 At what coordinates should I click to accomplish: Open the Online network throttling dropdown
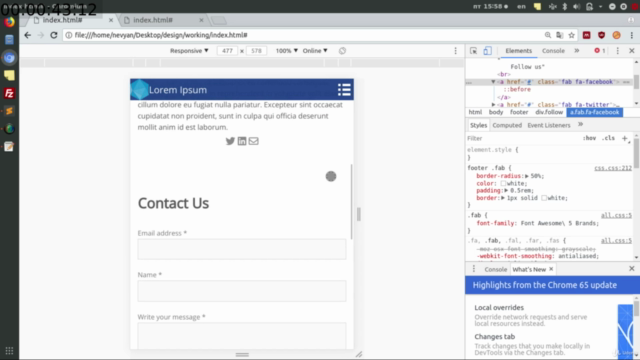315,51
